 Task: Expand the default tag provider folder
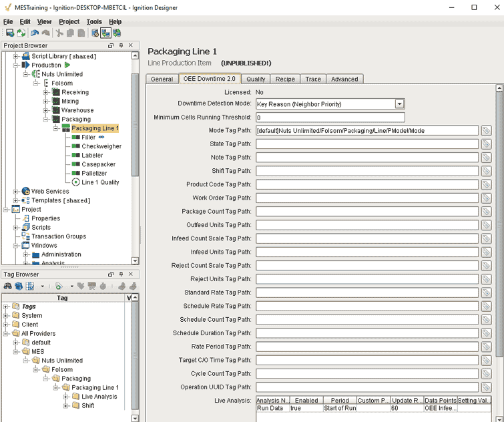pos(15,343)
